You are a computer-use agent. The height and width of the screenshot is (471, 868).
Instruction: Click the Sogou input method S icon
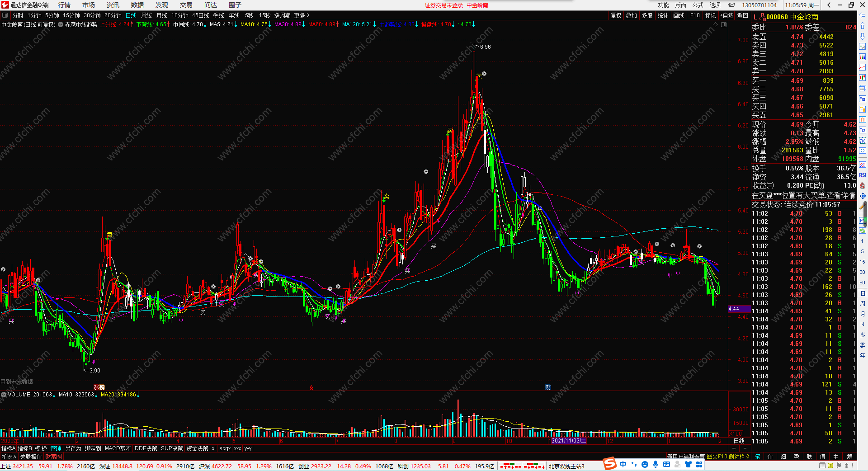[x=610, y=464]
